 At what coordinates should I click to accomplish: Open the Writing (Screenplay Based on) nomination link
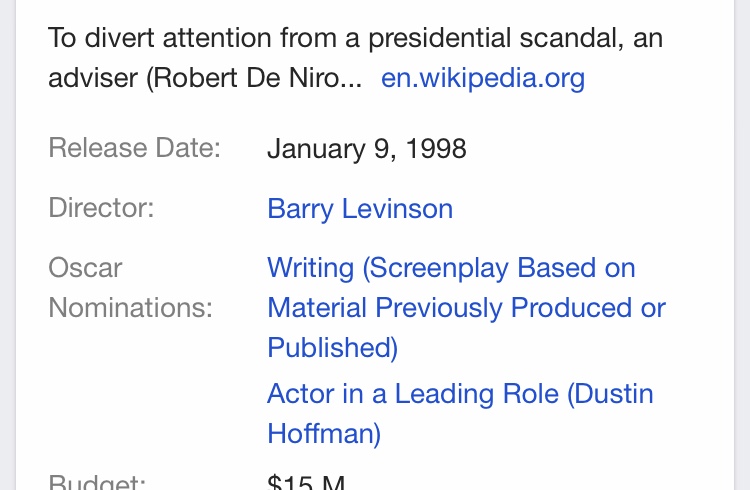pyautogui.click(x=451, y=267)
